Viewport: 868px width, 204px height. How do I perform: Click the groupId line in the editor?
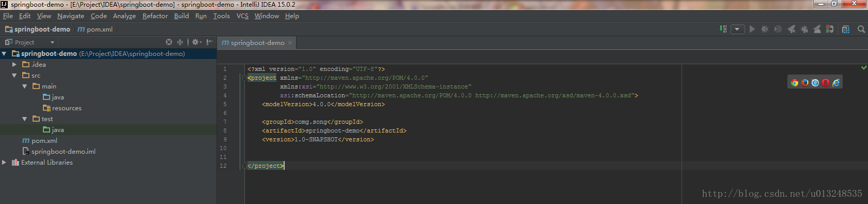pyautogui.click(x=313, y=122)
